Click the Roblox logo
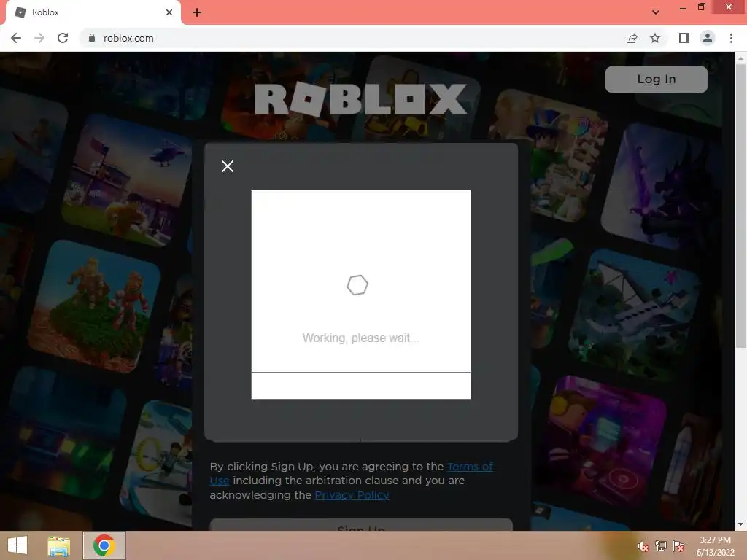This screenshot has width=747, height=560. (360, 99)
